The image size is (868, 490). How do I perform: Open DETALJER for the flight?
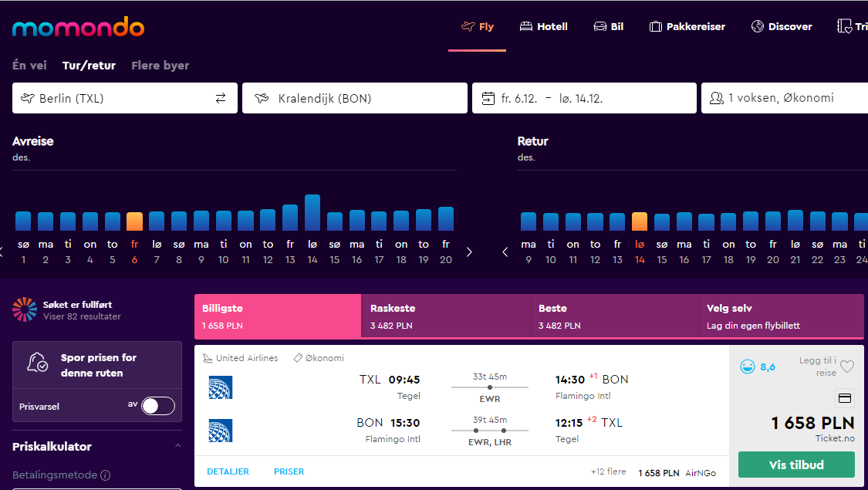coord(228,471)
